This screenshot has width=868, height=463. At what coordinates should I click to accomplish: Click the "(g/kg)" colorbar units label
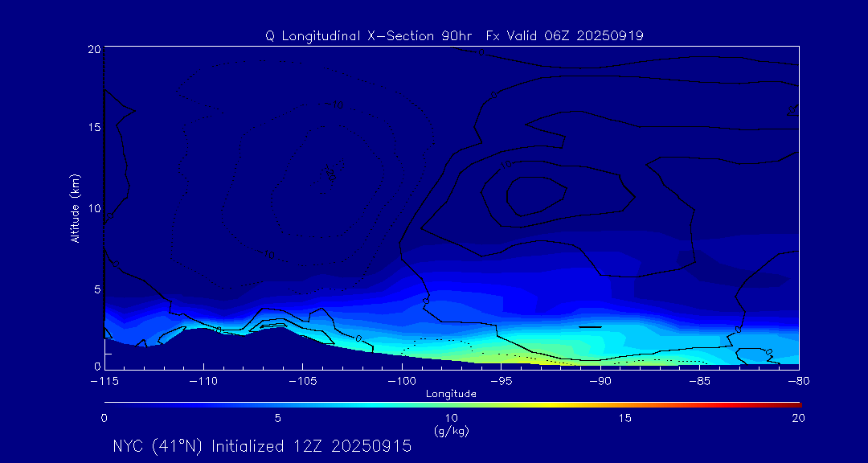(452, 432)
